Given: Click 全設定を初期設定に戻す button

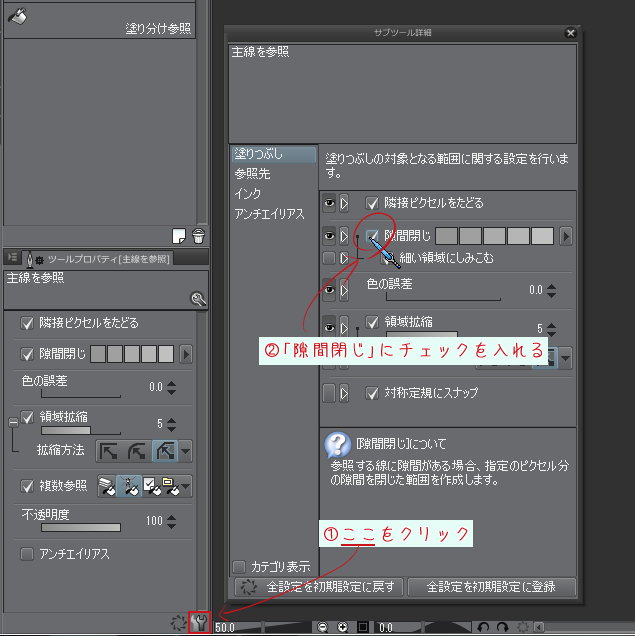Looking at the screenshot, I should (x=320, y=587).
